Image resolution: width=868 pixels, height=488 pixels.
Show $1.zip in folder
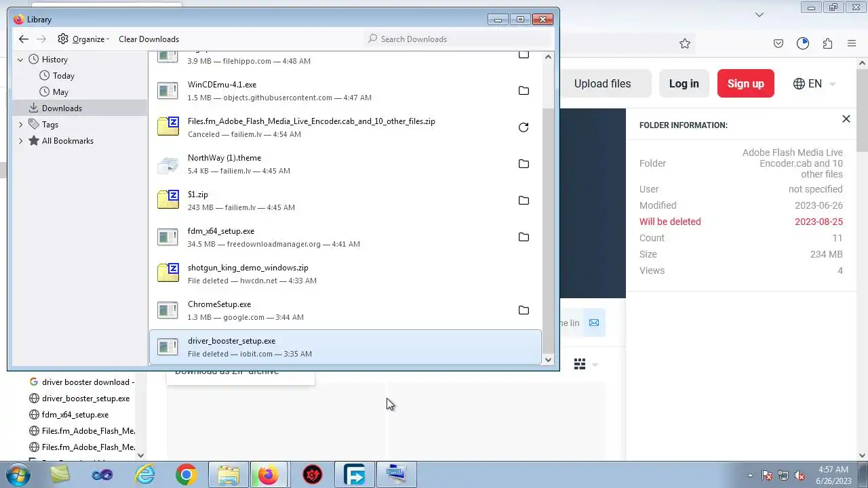tap(524, 201)
